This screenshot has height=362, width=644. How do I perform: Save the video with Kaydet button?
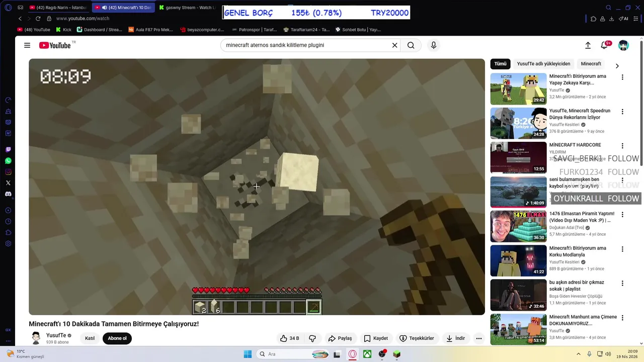tap(376, 338)
